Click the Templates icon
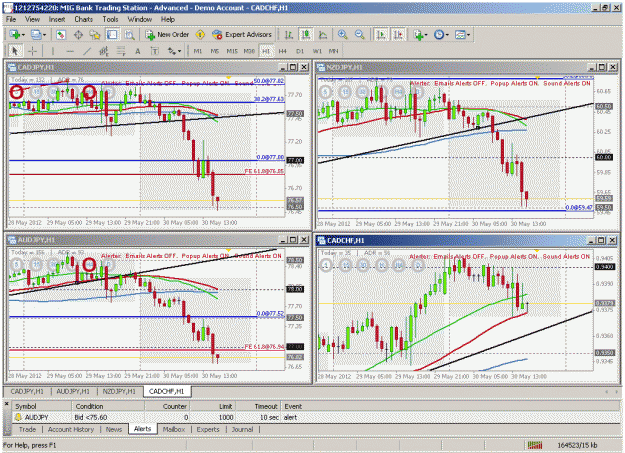The image size is (625, 453). click(460, 35)
